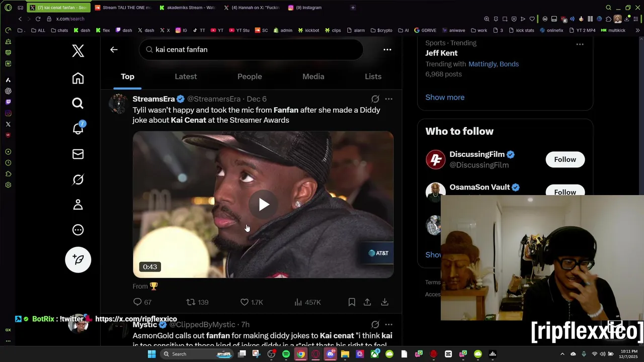The height and width of the screenshot is (362, 644).
Task: Reload the page
Action: (x=38, y=19)
